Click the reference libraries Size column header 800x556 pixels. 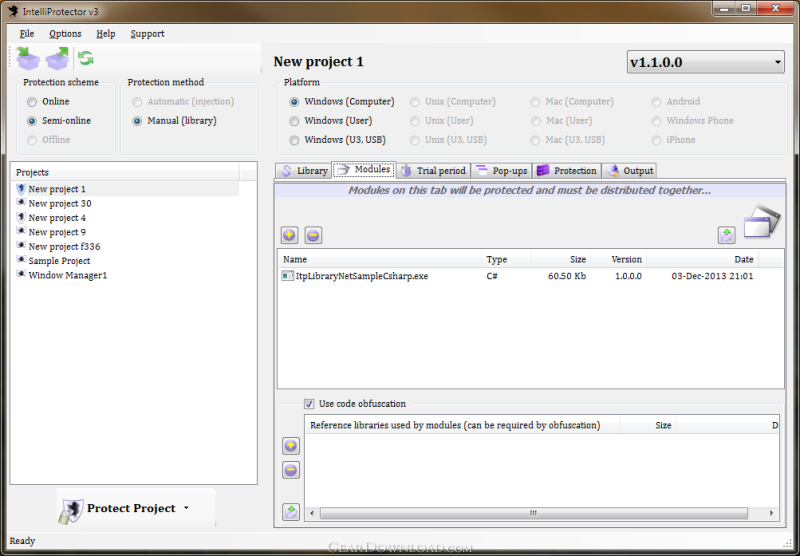point(648,425)
